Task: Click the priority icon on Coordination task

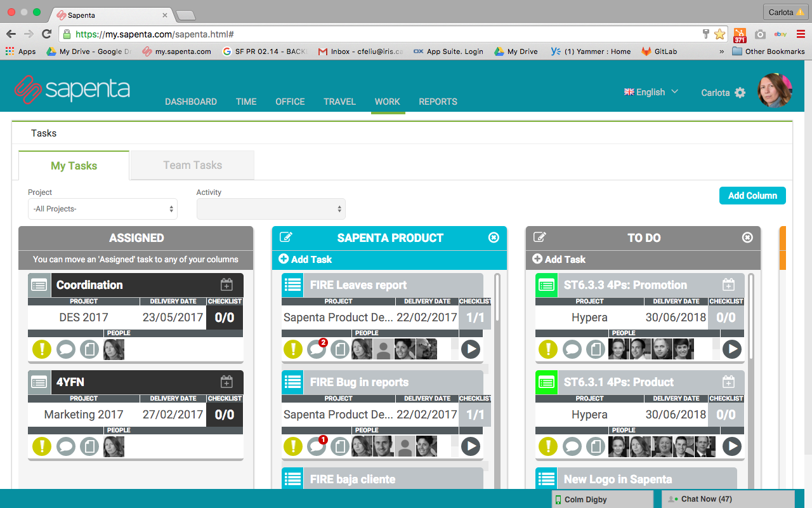Action: point(42,349)
